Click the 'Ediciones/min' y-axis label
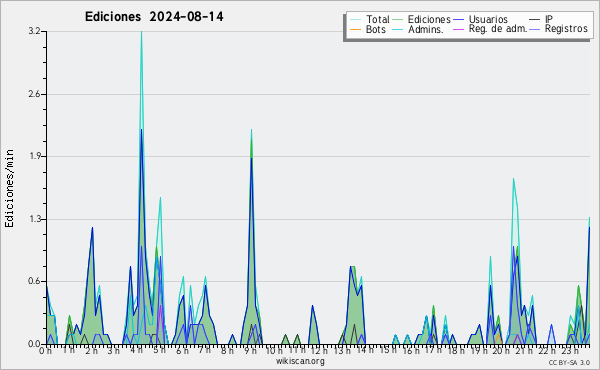The height and width of the screenshot is (370, 600). (9, 188)
